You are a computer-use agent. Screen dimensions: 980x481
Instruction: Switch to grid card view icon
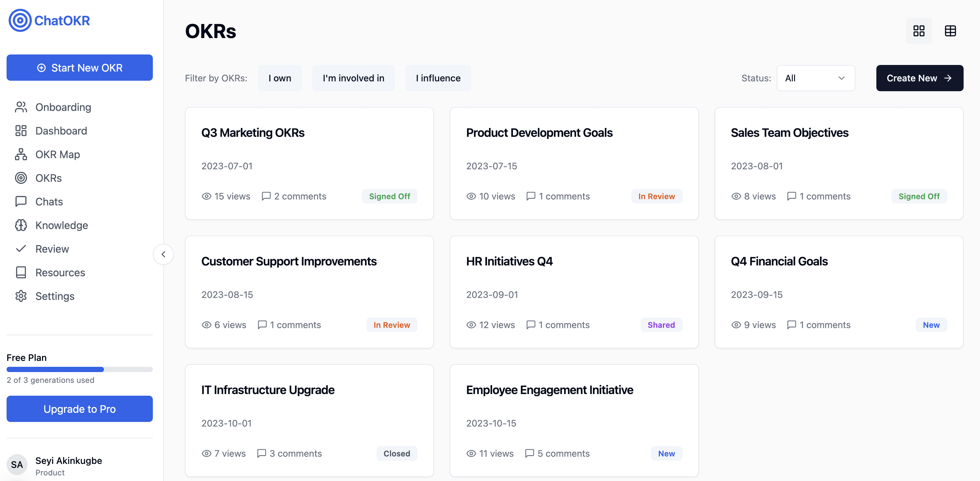click(x=918, y=31)
